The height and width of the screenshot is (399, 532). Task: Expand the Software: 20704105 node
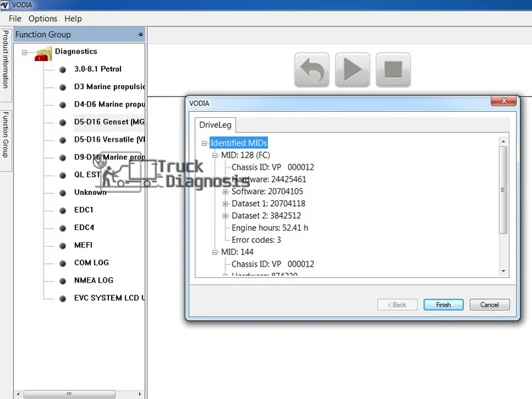[225, 192]
